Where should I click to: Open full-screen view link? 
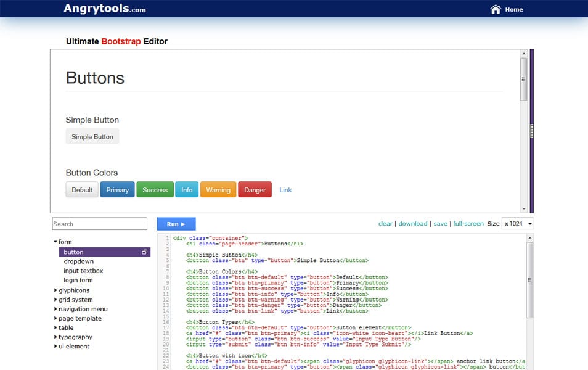468,224
